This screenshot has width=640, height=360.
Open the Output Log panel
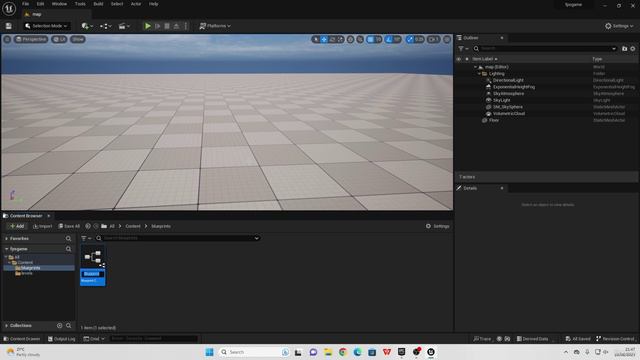tap(61, 339)
